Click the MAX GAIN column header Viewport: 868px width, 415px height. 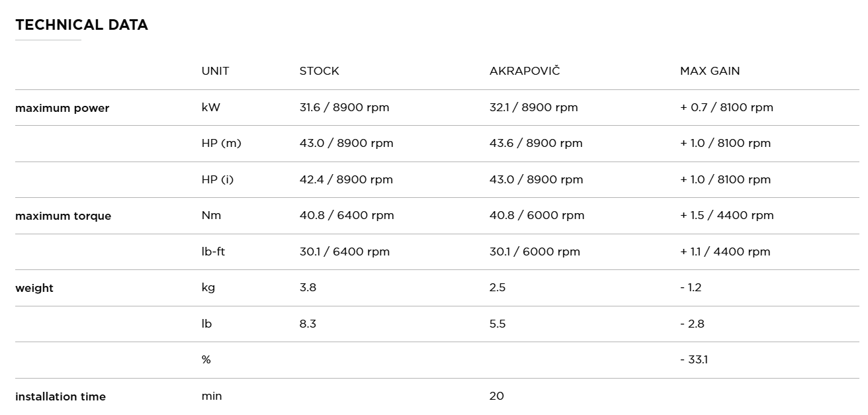point(709,71)
